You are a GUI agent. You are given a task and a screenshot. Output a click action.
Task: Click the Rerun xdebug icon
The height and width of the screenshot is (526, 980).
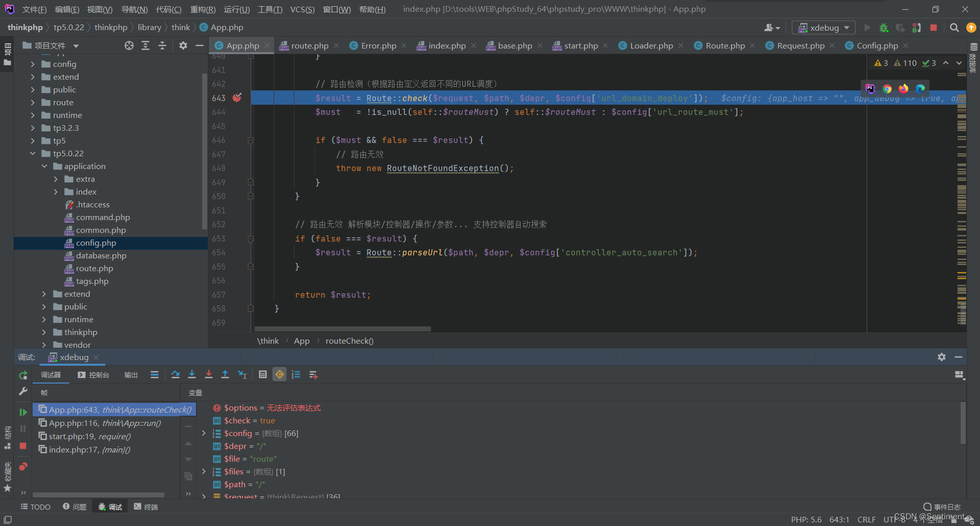coord(23,375)
